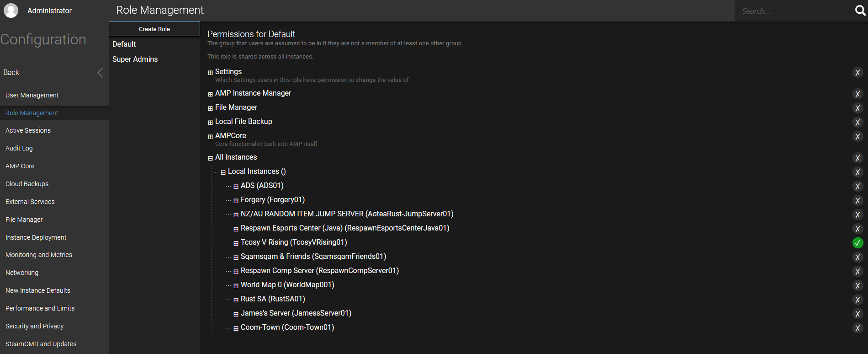This screenshot has height=354, width=868.
Task: Collapse the All Instances node
Action: point(210,158)
